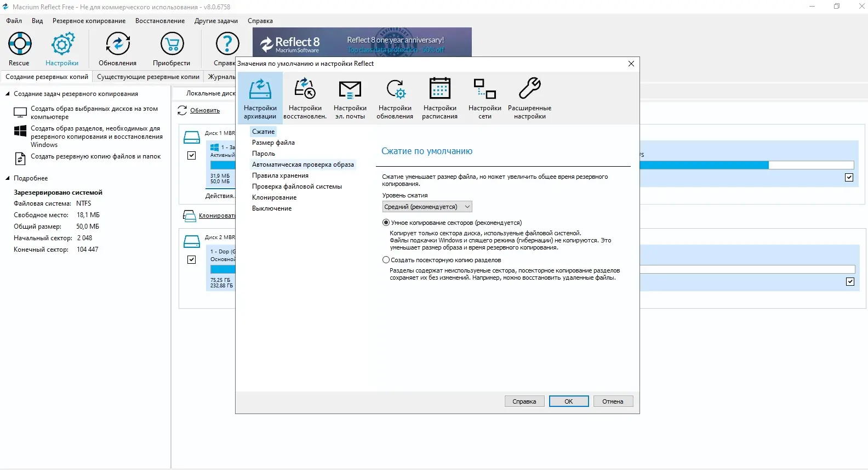The width and height of the screenshot is (868, 470).
Task: Click the Обновить link
Action: pos(205,111)
